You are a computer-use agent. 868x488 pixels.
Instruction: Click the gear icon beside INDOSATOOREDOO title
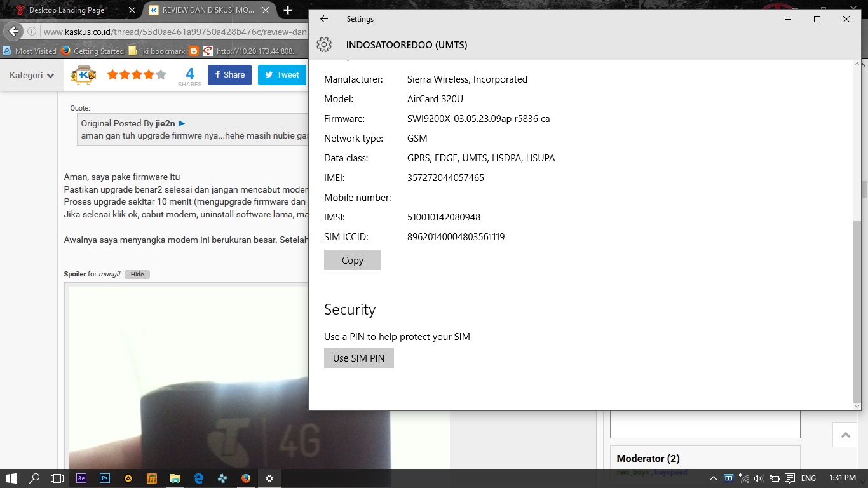tap(324, 44)
